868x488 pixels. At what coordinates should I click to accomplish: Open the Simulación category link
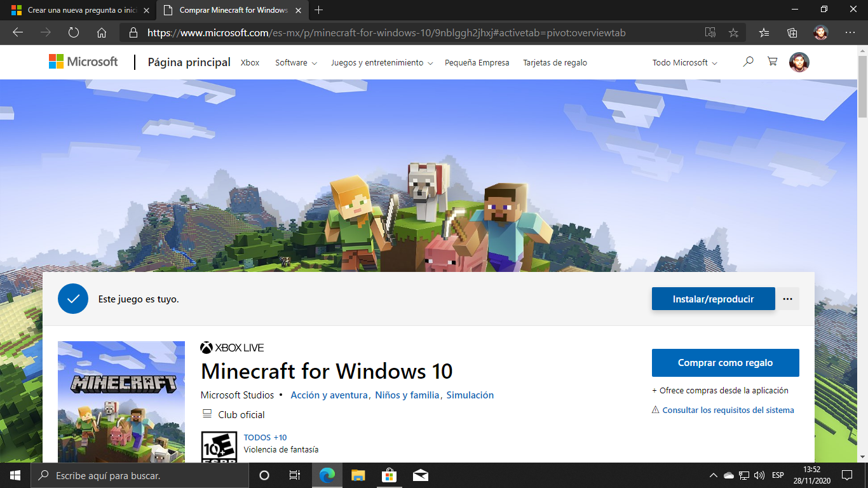pos(470,395)
